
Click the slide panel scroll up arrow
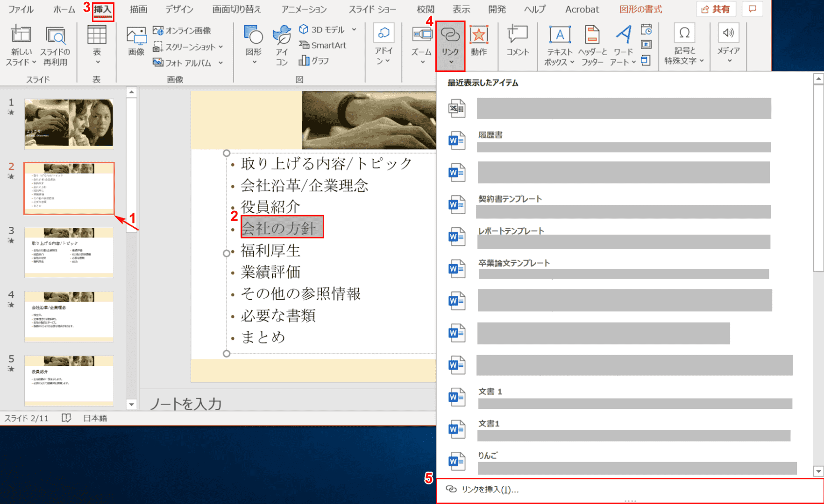click(132, 92)
